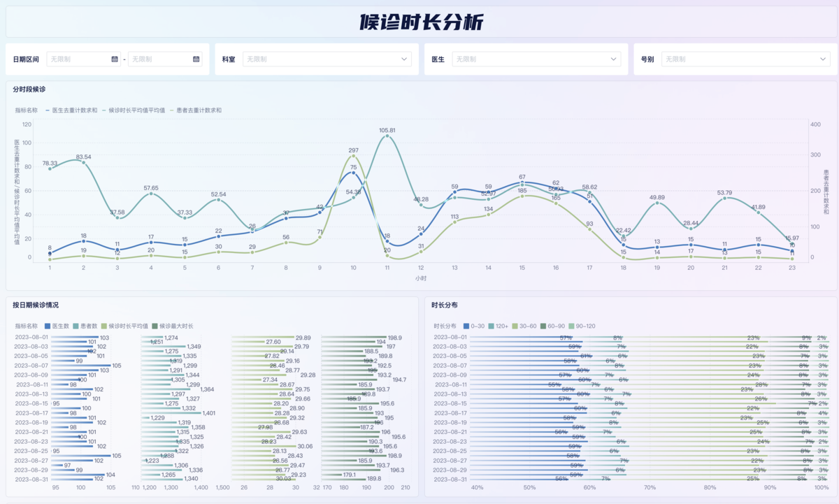Viewport: 839px width, 504px height.
Task: Open the 科室 dropdown
Action: [x=327, y=59]
